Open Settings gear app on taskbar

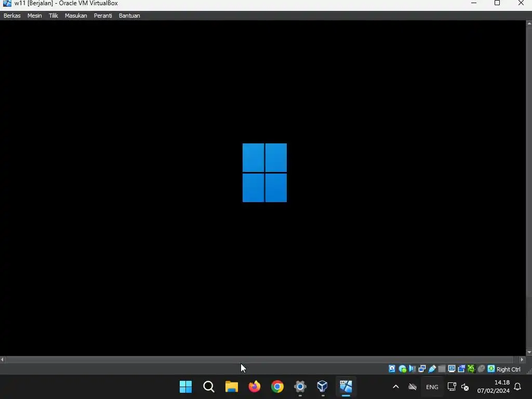[300, 387]
